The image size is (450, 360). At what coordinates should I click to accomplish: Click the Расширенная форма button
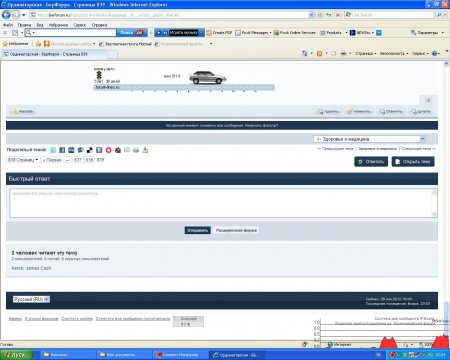tap(236, 230)
